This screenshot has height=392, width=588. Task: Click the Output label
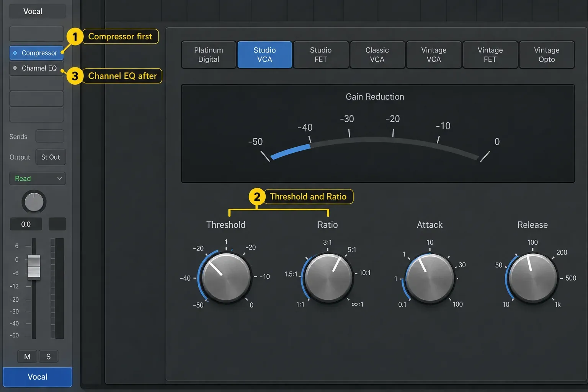20,157
